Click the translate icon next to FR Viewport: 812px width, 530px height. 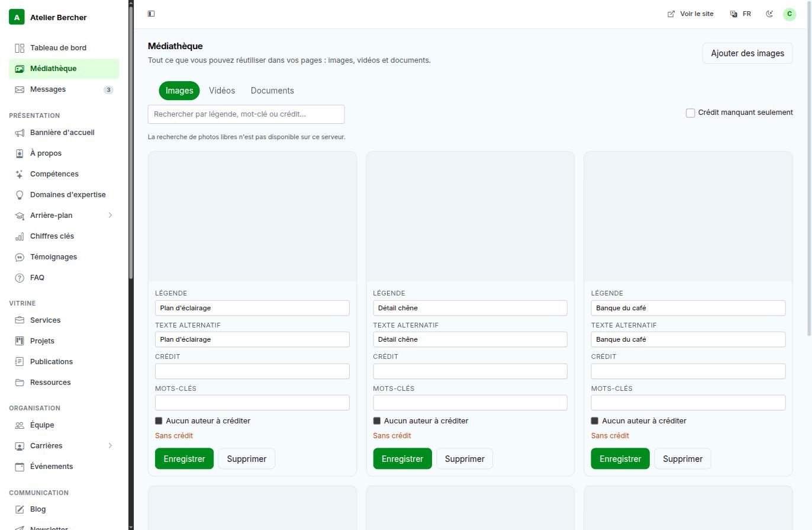click(x=734, y=14)
